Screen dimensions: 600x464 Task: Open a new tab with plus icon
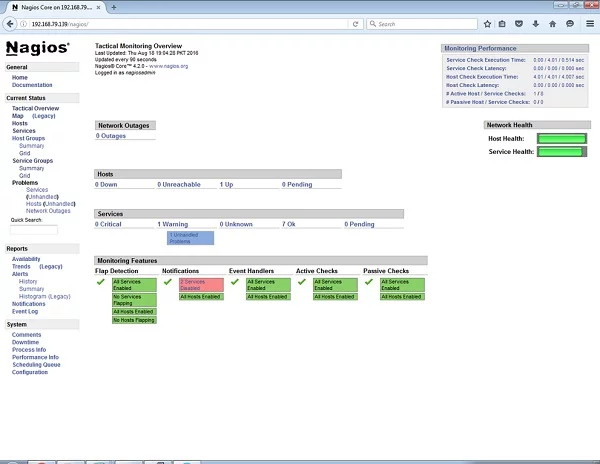114,7
